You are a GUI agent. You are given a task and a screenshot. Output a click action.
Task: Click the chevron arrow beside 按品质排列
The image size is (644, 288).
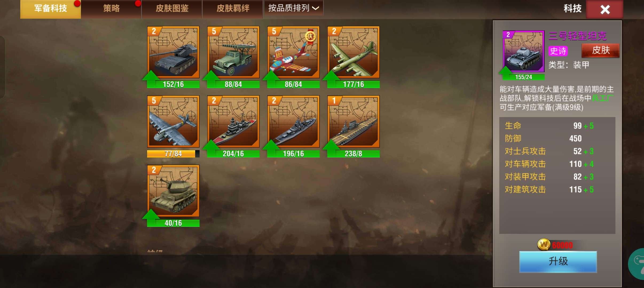point(316,8)
